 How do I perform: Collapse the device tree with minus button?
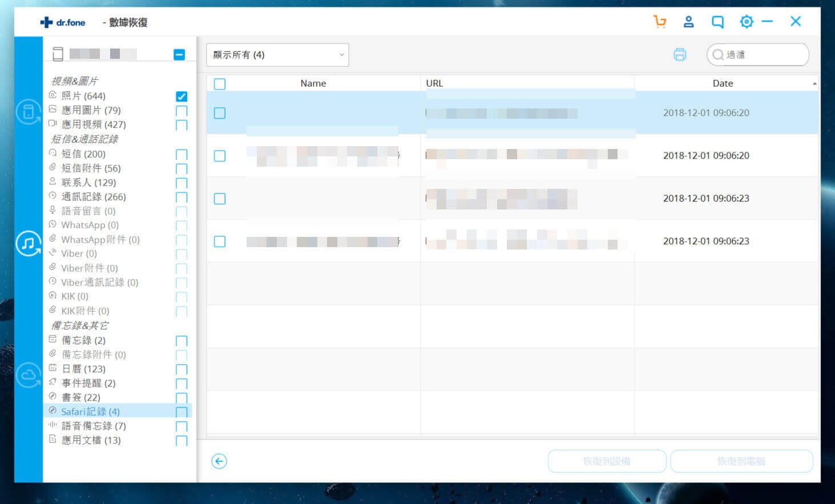[179, 55]
